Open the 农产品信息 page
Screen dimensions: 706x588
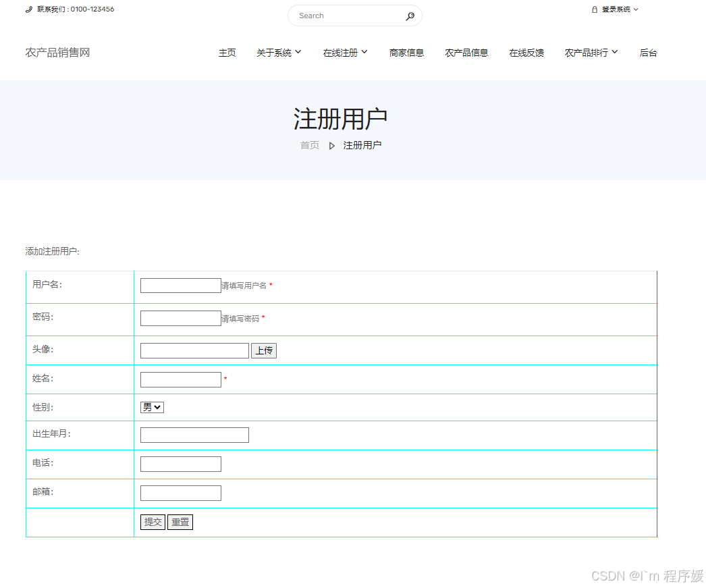click(466, 52)
